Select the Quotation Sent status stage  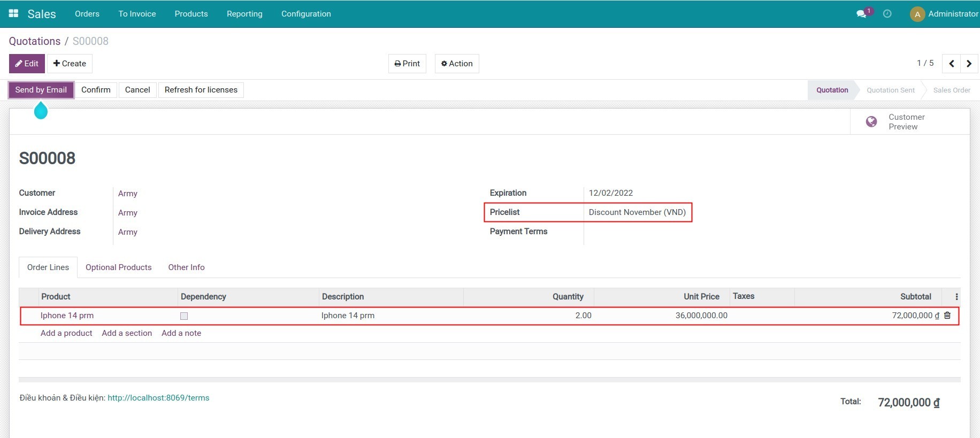click(890, 90)
